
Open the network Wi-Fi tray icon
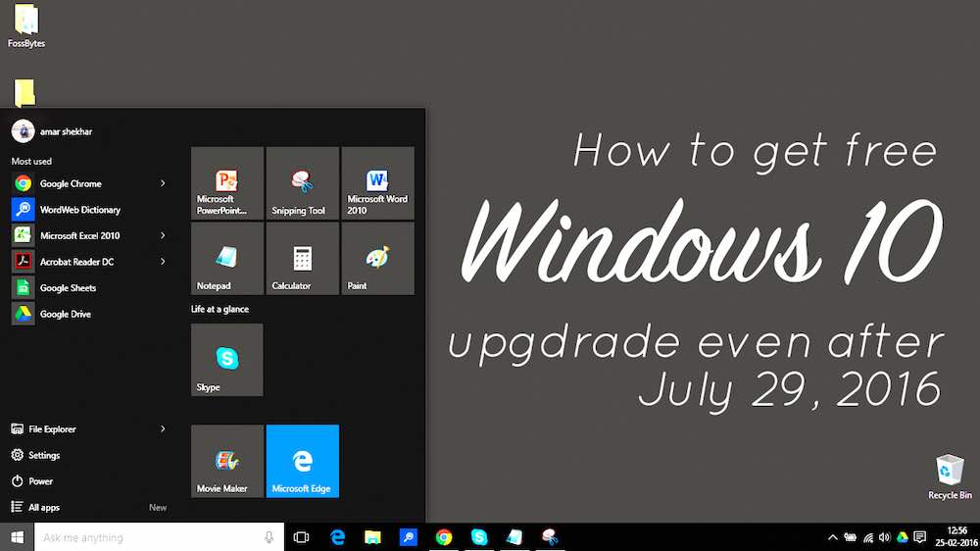pyautogui.click(x=868, y=537)
